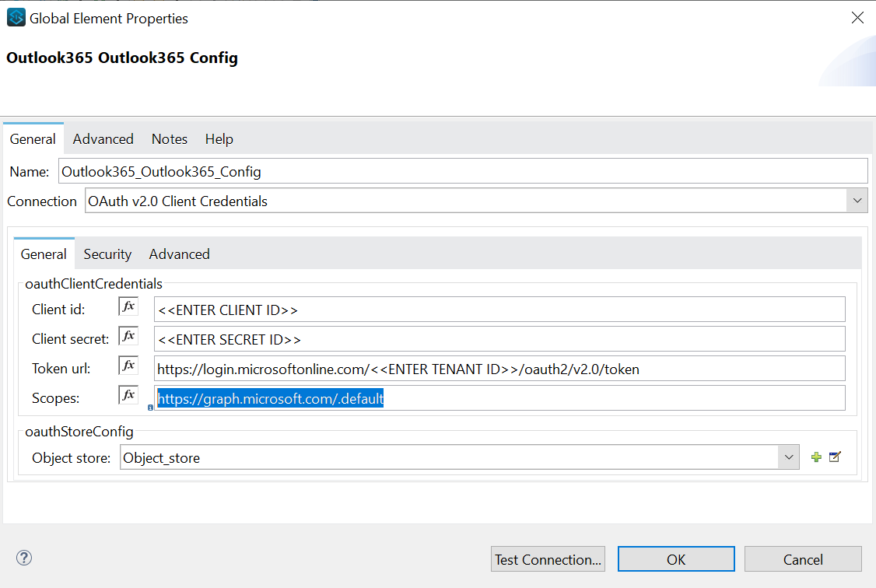Open the help question mark icon
The height and width of the screenshot is (588, 876).
[24, 558]
